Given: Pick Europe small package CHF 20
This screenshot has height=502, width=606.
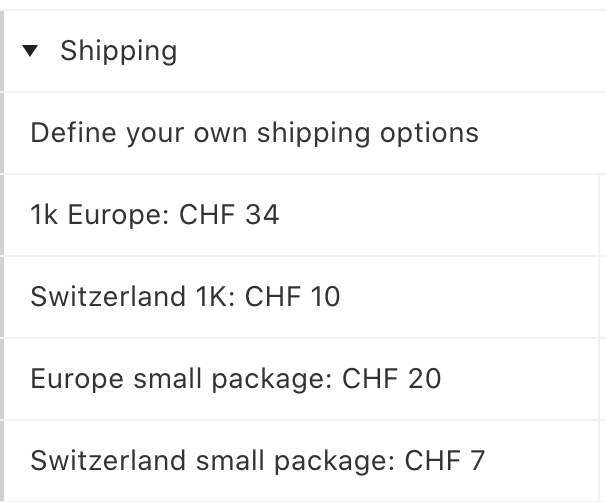Looking at the screenshot, I should (x=235, y=379).
